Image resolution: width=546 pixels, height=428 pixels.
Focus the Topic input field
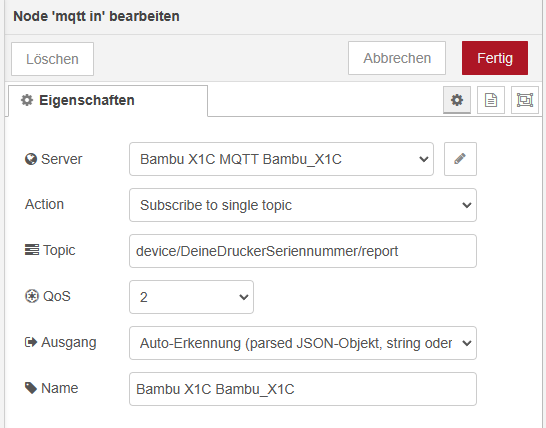(303, 251)
